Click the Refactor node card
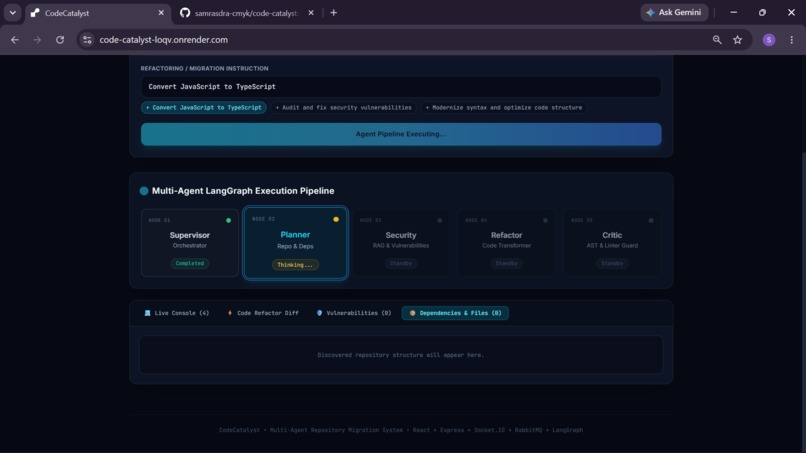 coord(506,243)
